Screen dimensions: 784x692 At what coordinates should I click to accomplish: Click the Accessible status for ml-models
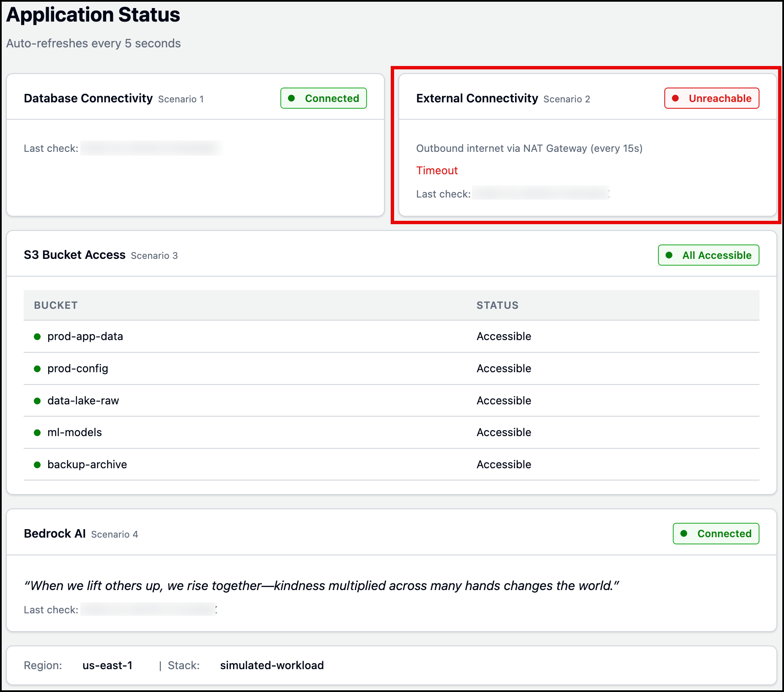coord(504,432)
